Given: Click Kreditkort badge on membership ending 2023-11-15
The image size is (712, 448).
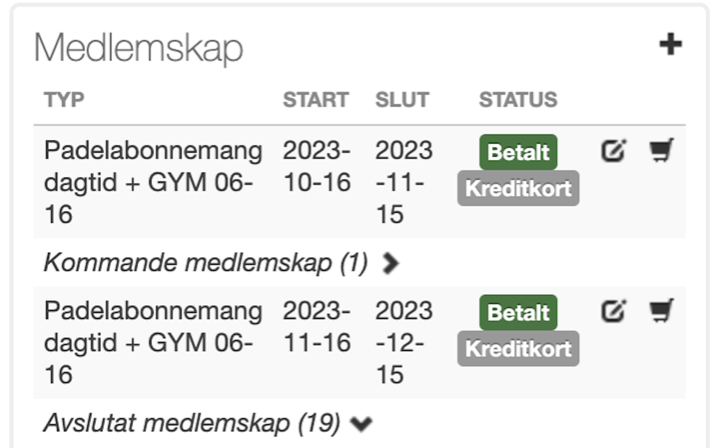Looking at the screenshot, I should click(518, 188).
